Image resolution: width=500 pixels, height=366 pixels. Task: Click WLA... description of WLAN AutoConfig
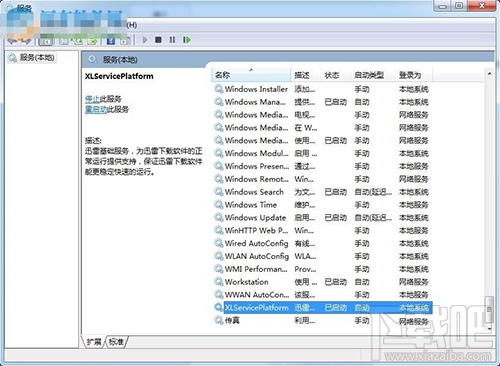[x=305, y=256]
